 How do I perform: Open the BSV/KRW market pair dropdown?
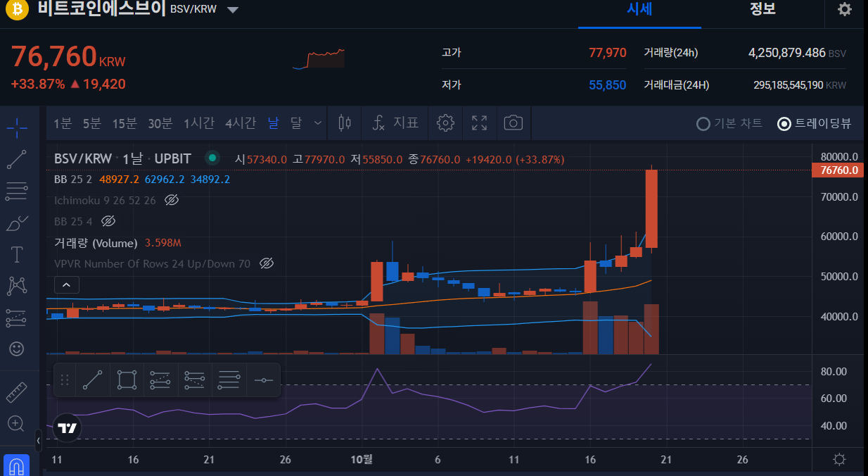pos(233,10)
